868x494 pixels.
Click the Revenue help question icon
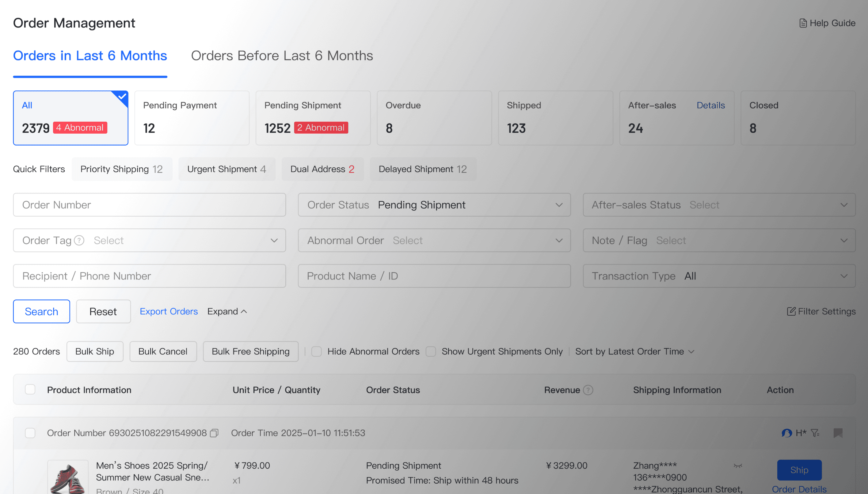tap(588, 390)
